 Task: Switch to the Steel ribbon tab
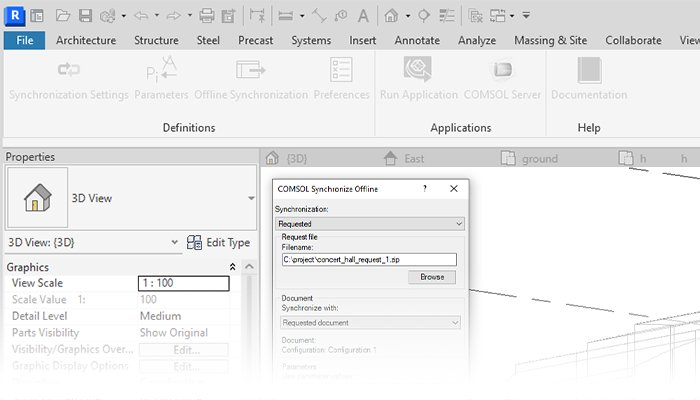pos(208,40)
